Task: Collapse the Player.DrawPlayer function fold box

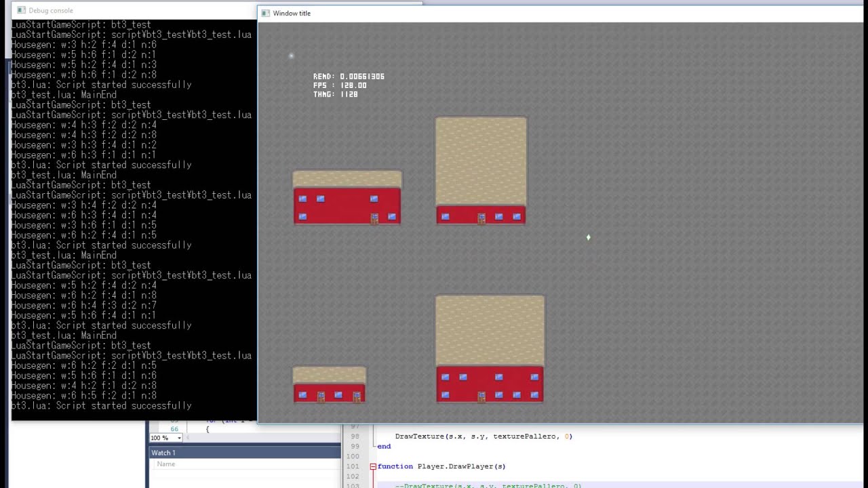Action: 372,466
